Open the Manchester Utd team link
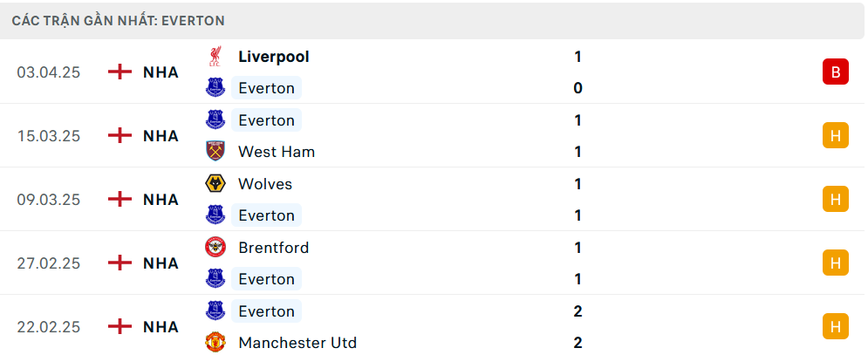The image size is (868, 355). (x=297, y=343)
